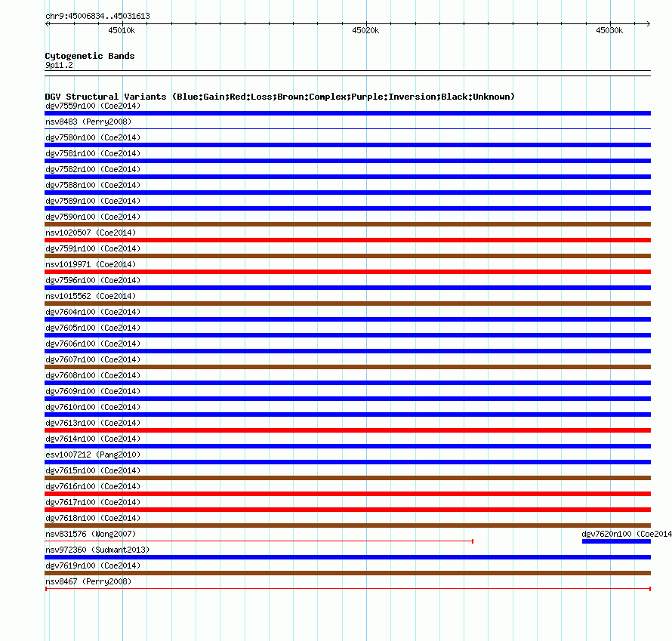Click nsv1015562 (Coe2014) variant label
This screenshot has height=641, width=672.
(x=91, y=296)
